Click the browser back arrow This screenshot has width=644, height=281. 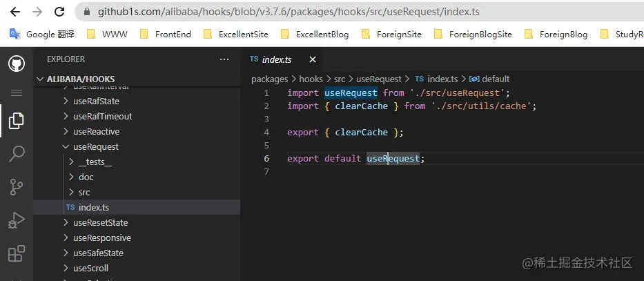(15, 12)
